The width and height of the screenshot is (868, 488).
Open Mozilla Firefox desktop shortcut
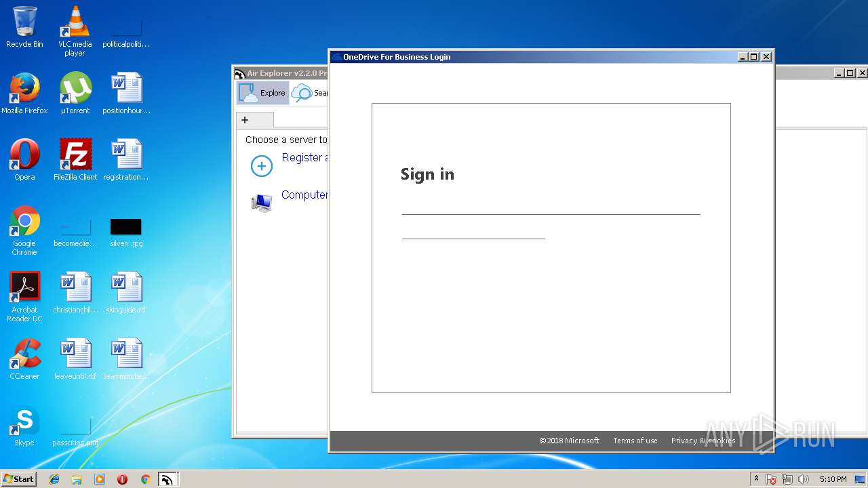(x=24, y=94)
